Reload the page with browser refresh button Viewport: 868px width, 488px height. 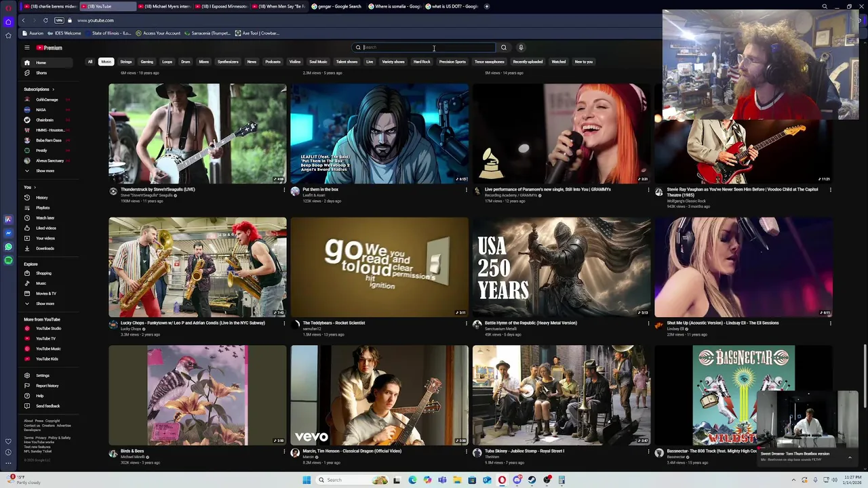coord(45,20)
